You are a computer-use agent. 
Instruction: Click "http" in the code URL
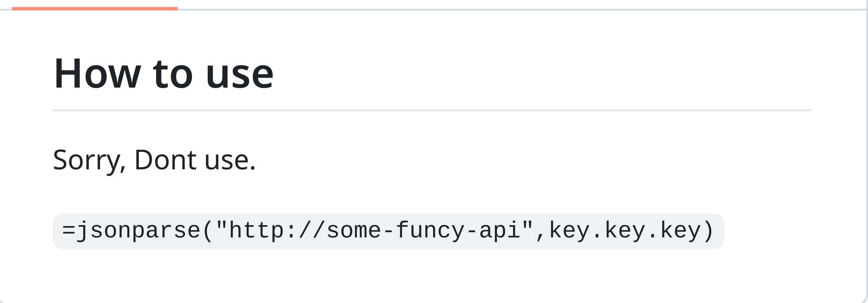coord(256,230)
